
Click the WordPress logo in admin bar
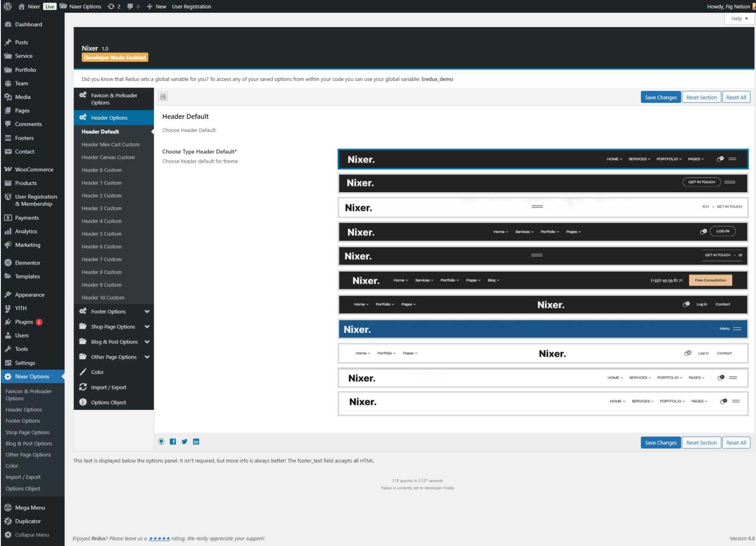8,6
